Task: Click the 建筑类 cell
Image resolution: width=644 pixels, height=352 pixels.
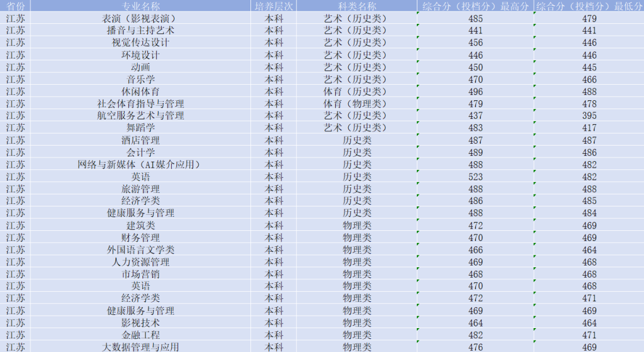Action: coord(141,226)
